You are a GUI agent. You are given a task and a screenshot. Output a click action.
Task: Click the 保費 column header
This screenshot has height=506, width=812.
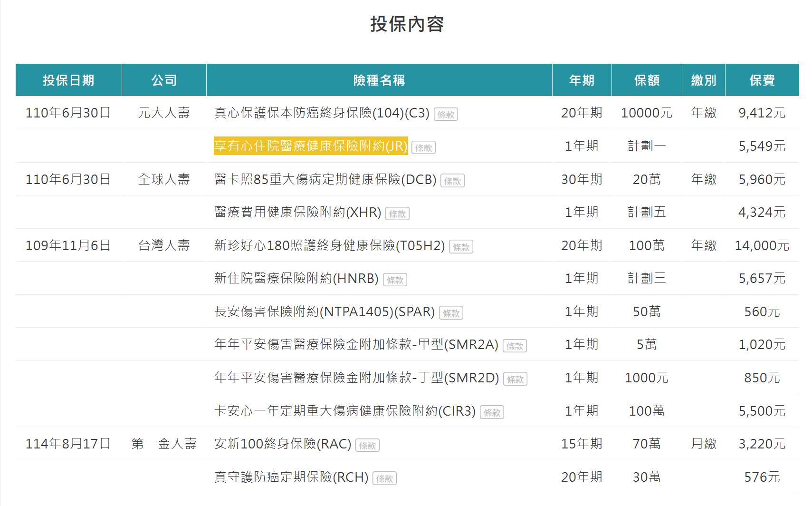pyautogui.click(x=762, y=80)
